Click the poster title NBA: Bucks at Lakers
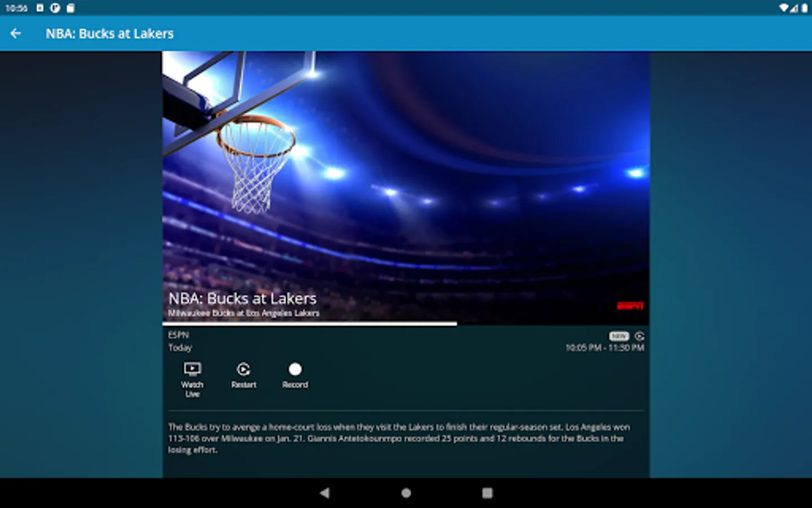This screenshot has height=508, width=812. [242, 298]
